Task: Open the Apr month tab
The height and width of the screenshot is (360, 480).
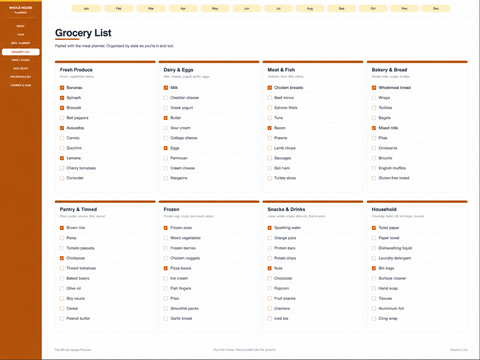Action: click(183, 8)
